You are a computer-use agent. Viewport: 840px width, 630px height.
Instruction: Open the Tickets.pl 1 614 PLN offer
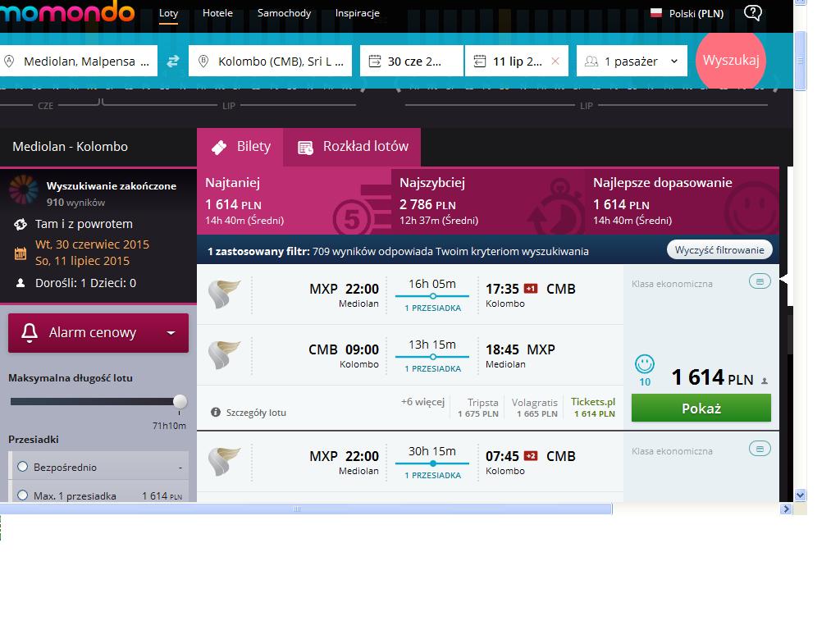point(593,408)
